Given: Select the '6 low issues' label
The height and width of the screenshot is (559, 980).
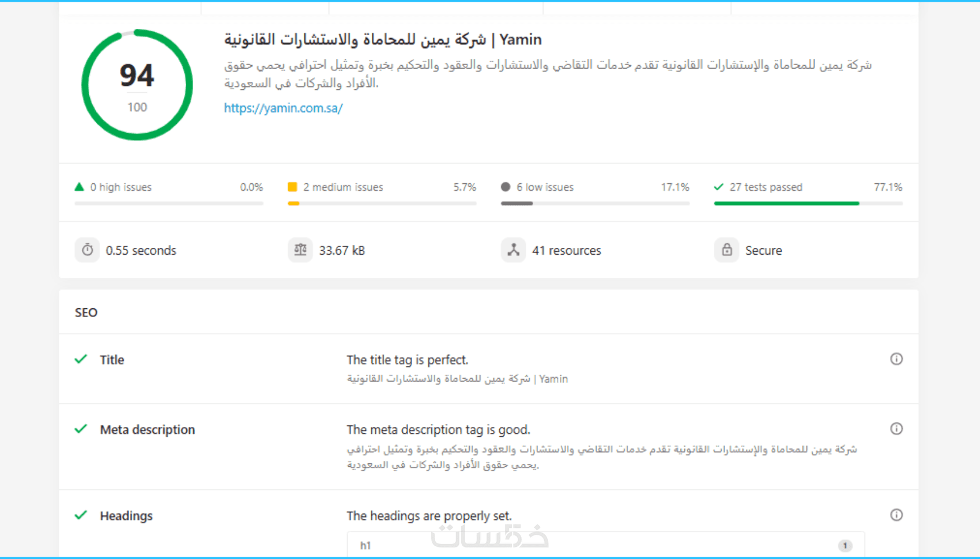Looking at the screenshot, I should click(545, 187).
